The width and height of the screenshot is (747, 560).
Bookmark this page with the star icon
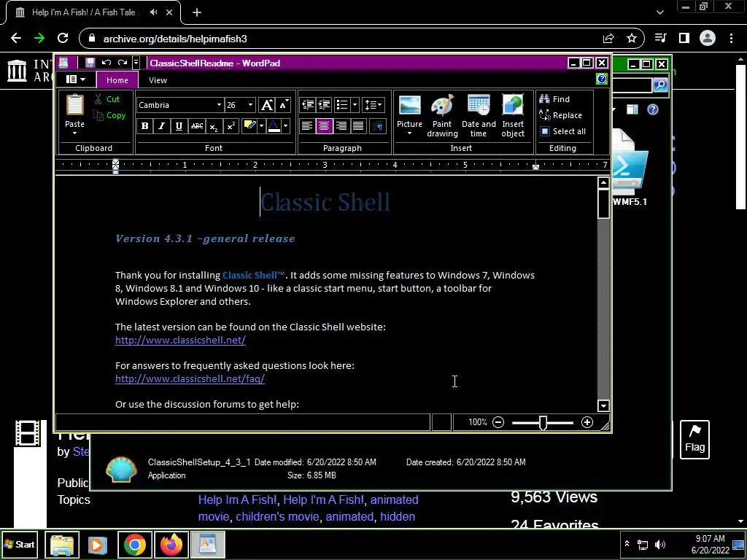pos(632,39)
